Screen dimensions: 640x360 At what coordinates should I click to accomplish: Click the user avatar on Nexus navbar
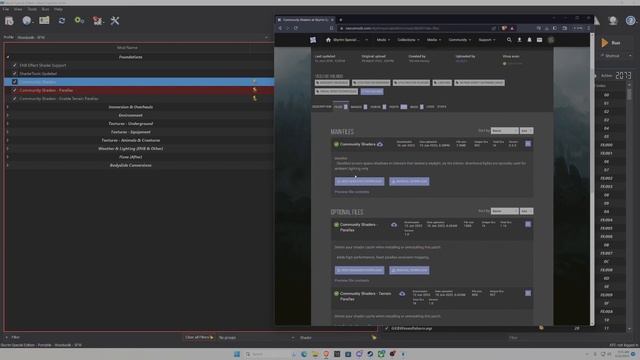pyautogui.click(x=551, y=40)
